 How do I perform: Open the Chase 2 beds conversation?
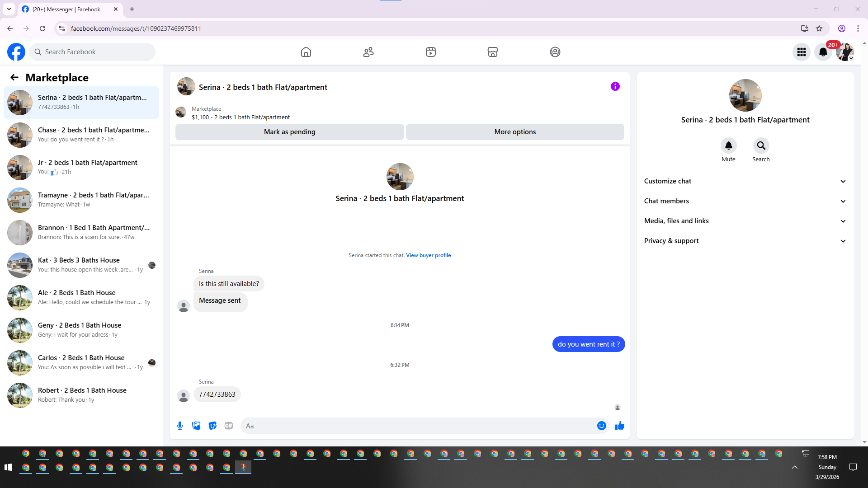tap(81, 135)
